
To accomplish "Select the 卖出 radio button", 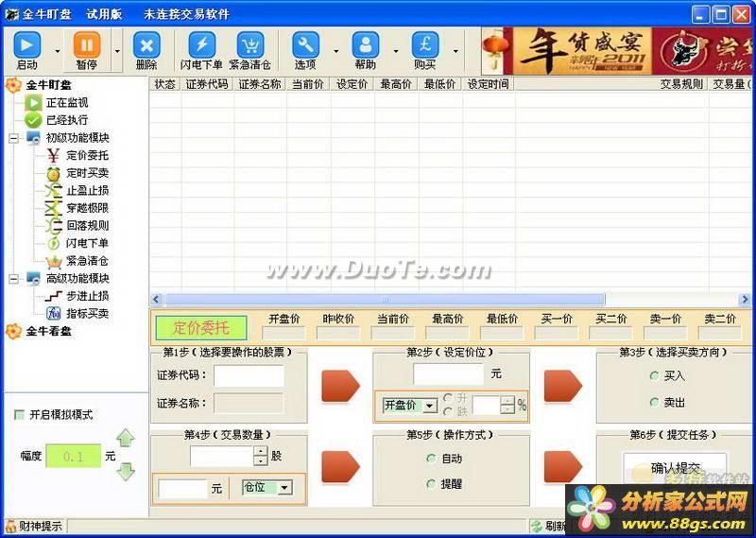I will [x=654, y=402].
